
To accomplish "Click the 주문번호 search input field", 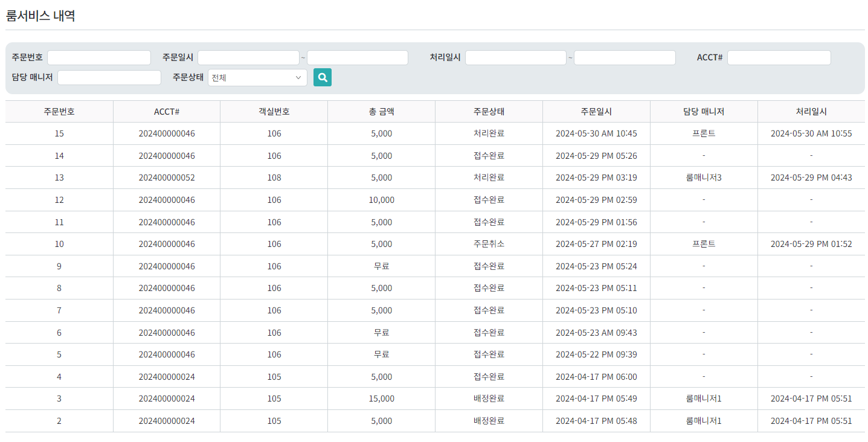I will [x=99, y=57].
